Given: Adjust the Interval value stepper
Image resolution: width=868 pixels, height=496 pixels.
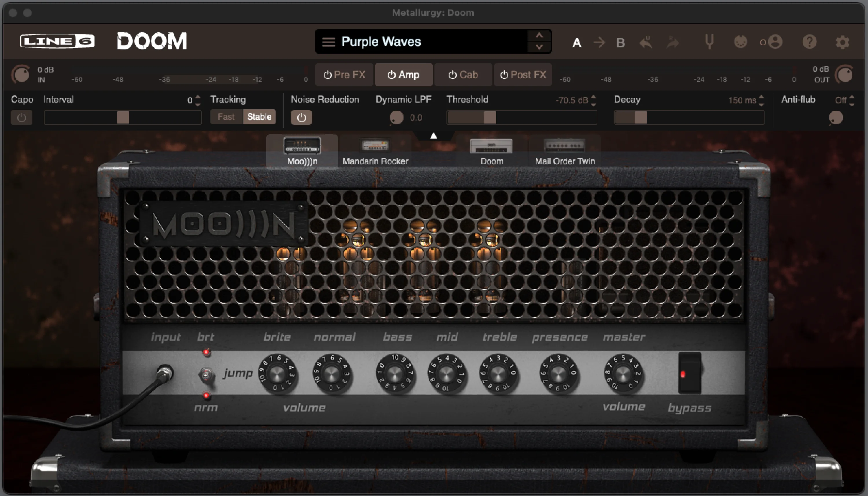Looking at the screenshot, I should [198, 100].
